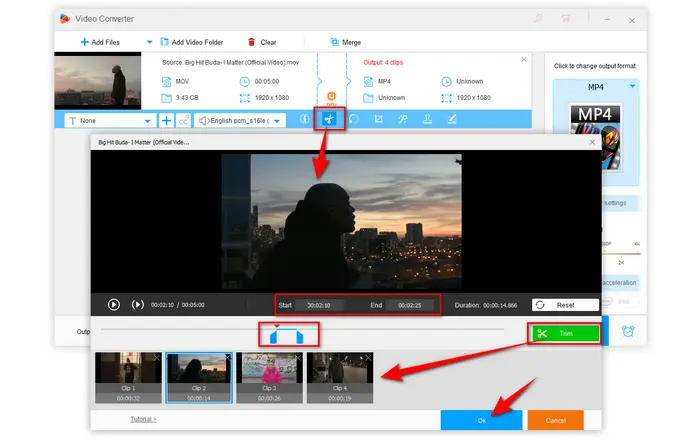This screenshot has width=700, height=440.
Task: Open the English audio track dropdown
Action: [x=240, y=120]
